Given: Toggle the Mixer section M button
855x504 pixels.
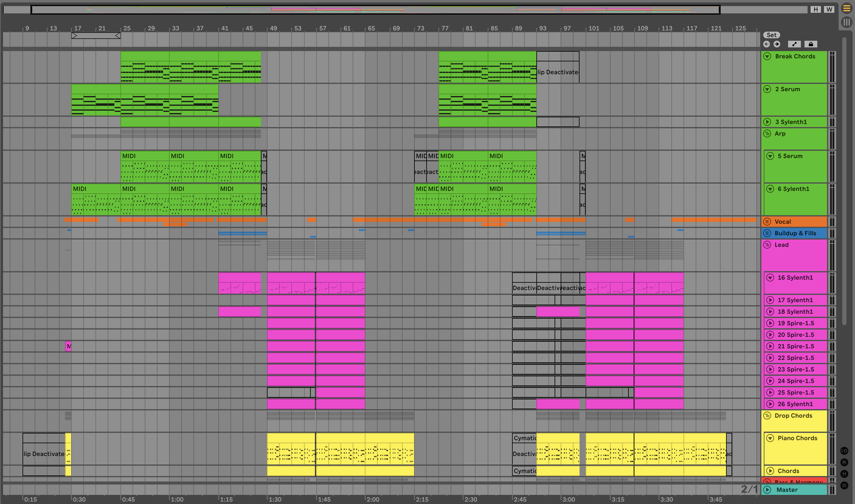Looking at the screenshot, I should click(x=844, y=474).
